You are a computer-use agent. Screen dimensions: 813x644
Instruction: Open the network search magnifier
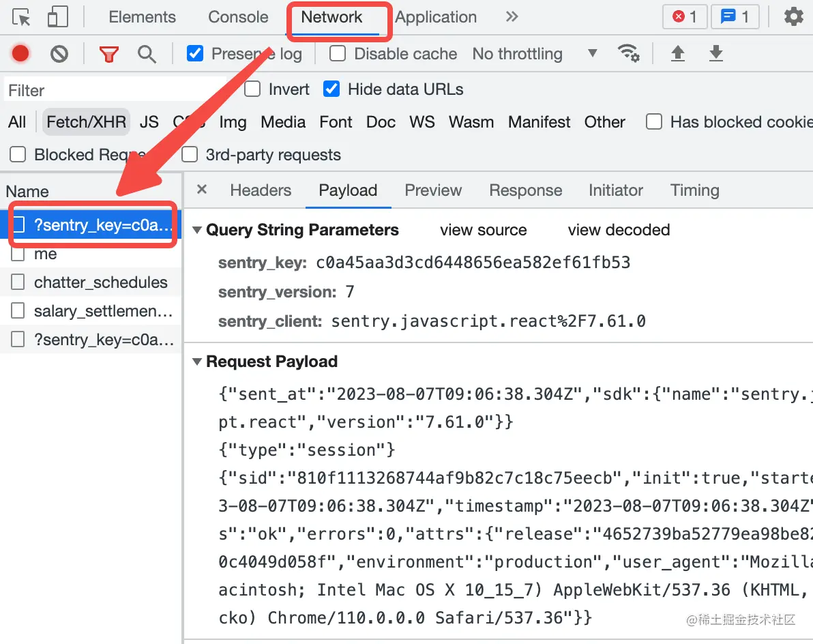pyautogui.click(x=147, y=54)
